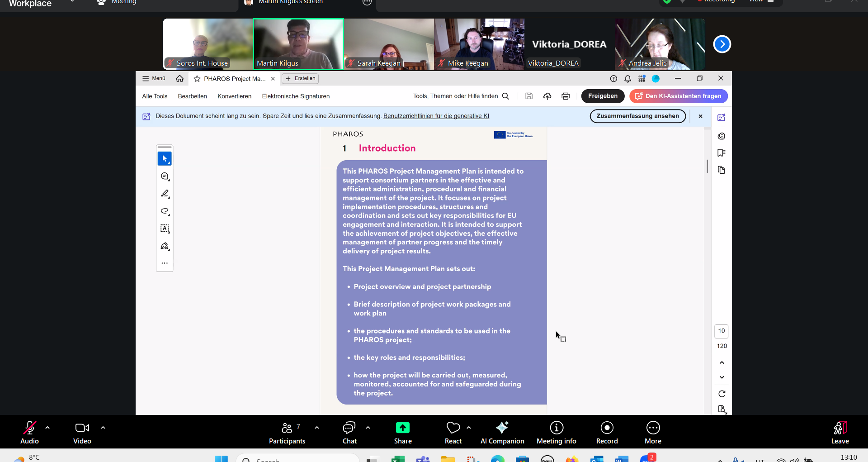Click the print icon in Acrobat
Viewport: 868px width, 462px height.
pos(565,96)
